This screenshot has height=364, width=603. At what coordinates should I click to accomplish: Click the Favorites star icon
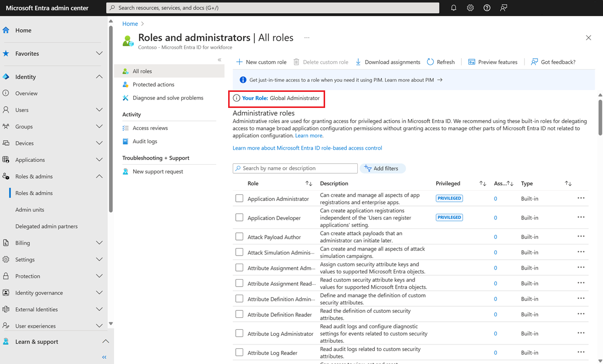tap(6, 53)
